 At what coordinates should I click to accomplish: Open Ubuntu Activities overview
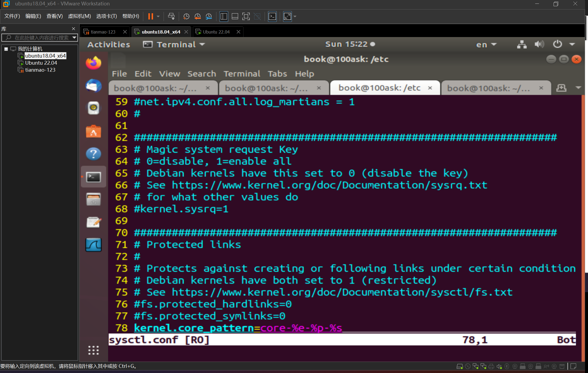(x=109, y=44)
